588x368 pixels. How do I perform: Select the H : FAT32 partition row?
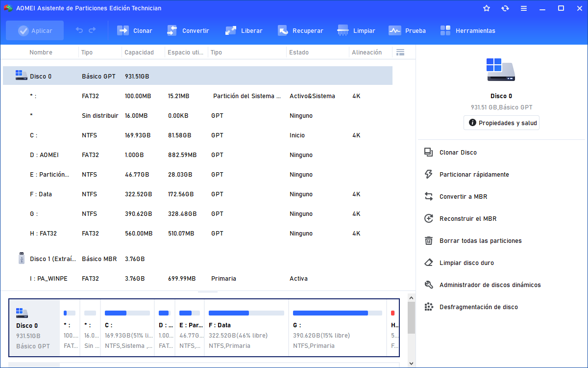(x=198, y=234)
